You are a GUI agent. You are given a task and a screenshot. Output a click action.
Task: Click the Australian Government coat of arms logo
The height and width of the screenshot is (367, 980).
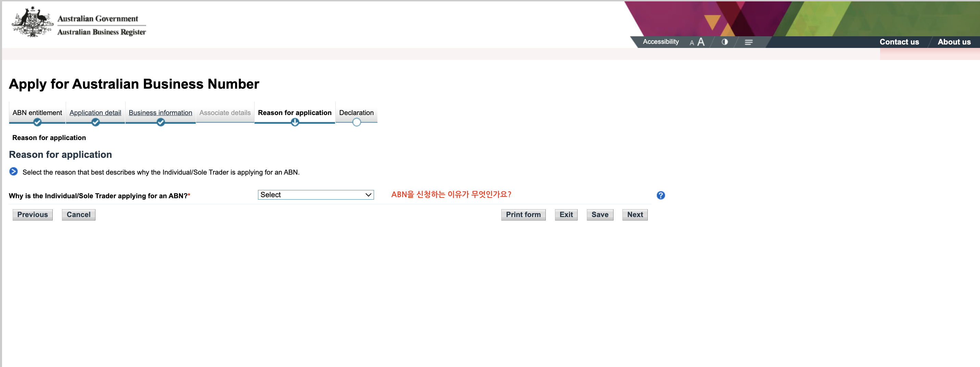(33, 22)
